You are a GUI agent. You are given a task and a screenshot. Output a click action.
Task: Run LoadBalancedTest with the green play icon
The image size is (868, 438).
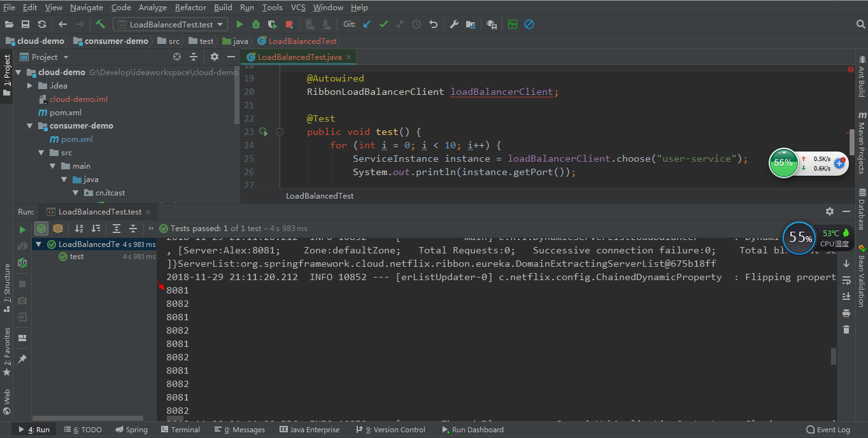coord(239,24)
